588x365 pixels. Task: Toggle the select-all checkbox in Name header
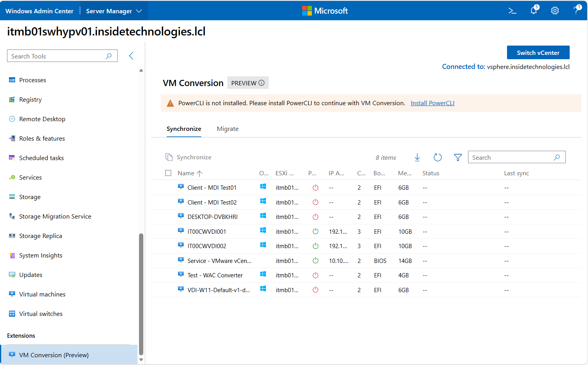(168, 173)
